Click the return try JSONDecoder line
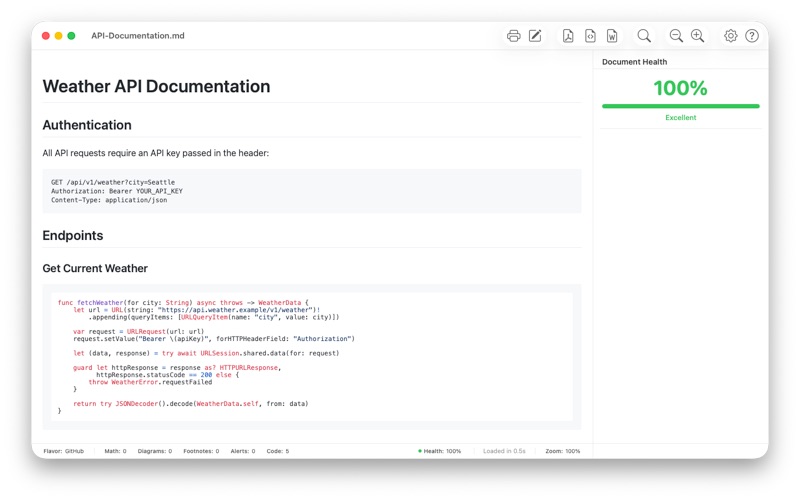 pyautogui.click(x=190, y=404)
